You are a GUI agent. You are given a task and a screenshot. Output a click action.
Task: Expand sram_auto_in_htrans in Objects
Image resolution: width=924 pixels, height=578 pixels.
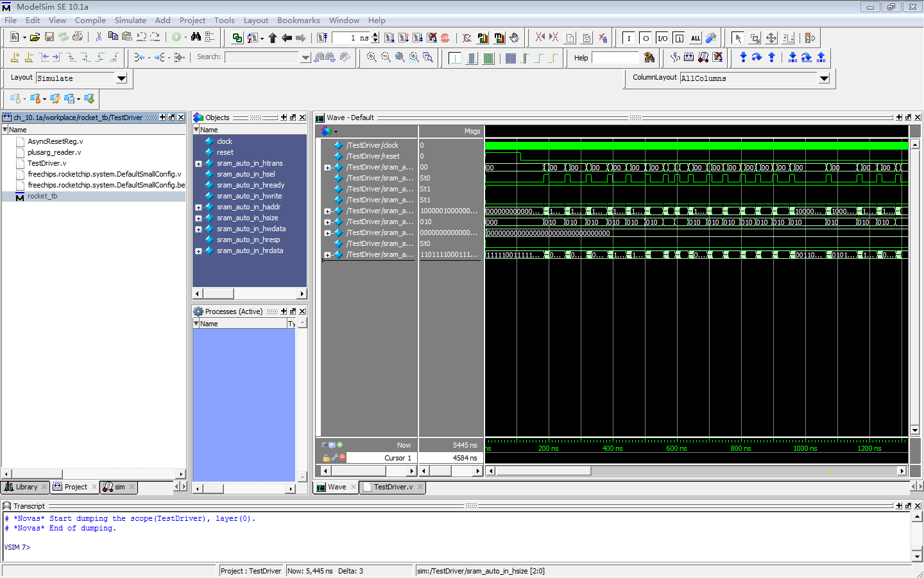[x=198, y=164]
